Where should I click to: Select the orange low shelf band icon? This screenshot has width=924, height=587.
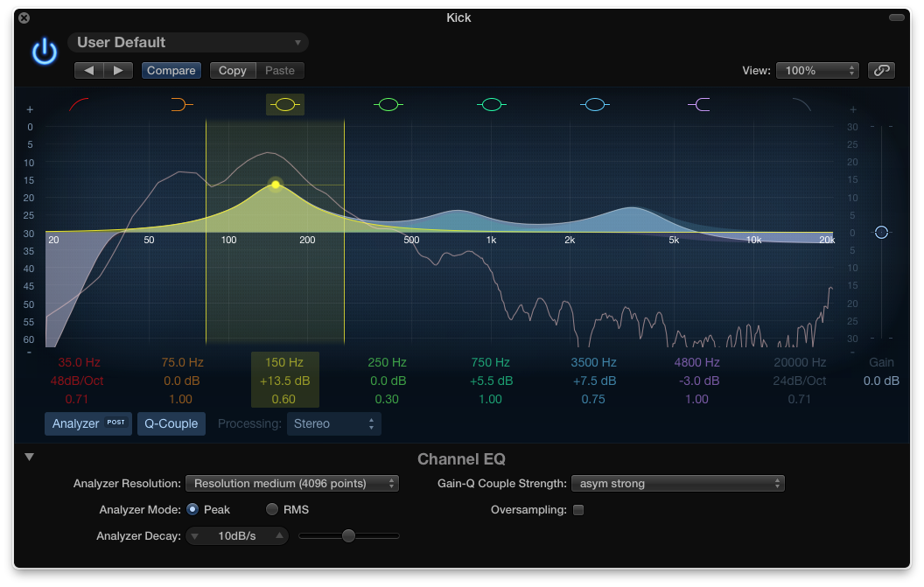pos(182,104)
